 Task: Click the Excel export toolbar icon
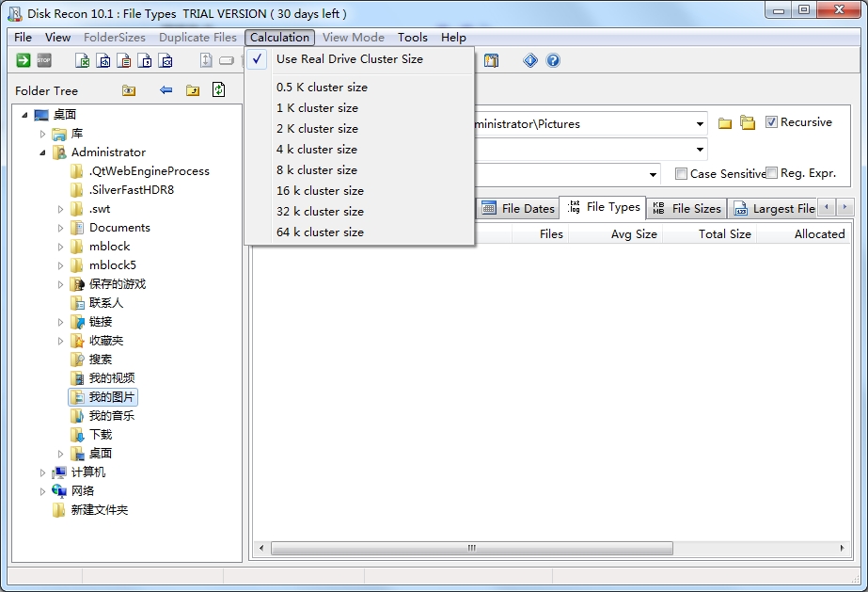coord(83,60)
